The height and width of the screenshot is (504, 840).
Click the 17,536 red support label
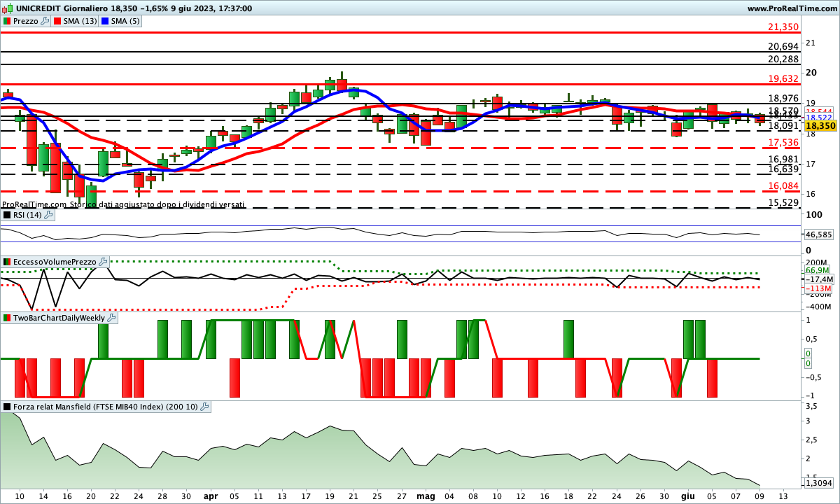tap(783, 143)
